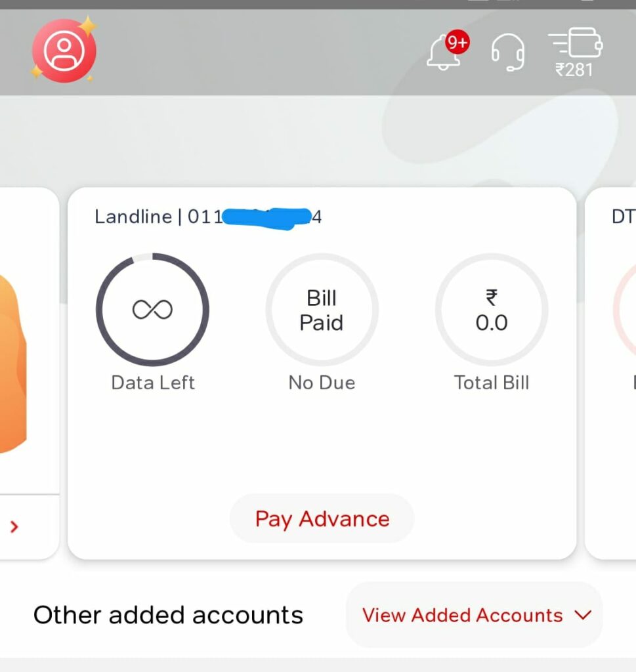Open the partially visible DTH card
Viewport: 636px width, 672px height.
tap(610, 373)
